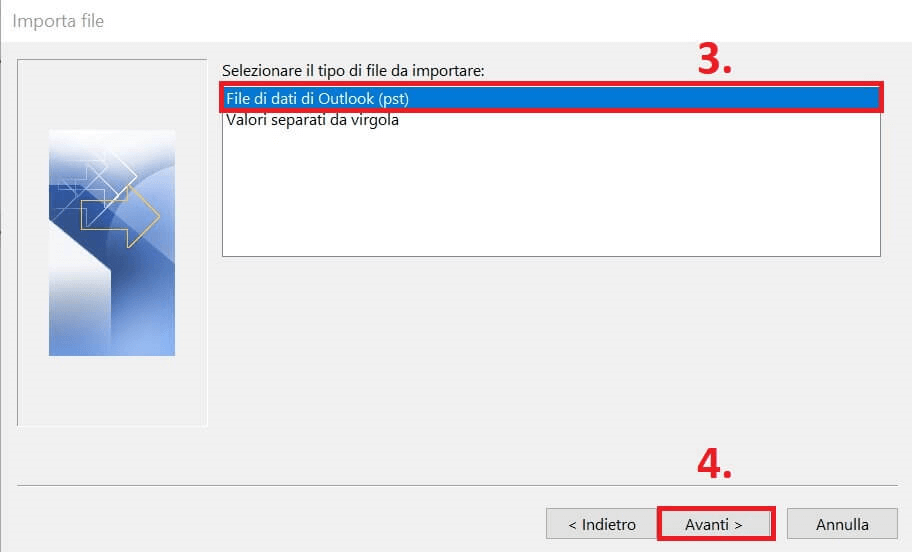Click the horizontal separator above the buttons
Image resolution: width=912 pixels, height=552 pixels.
[457, 485]
